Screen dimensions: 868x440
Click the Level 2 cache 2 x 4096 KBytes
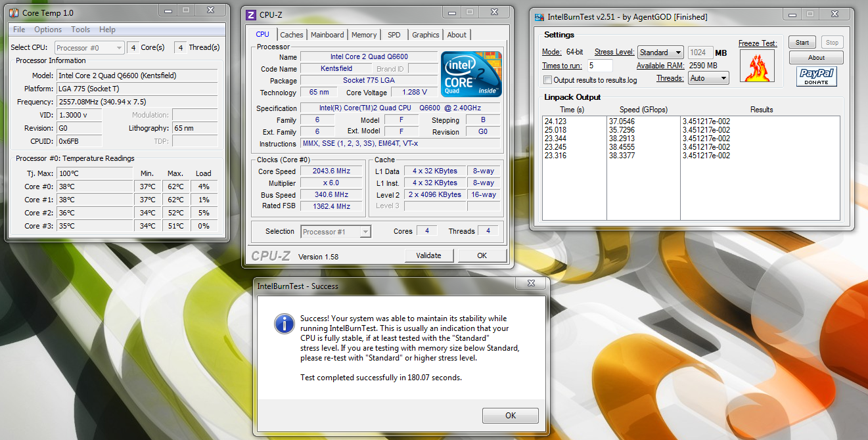[434, 195]
